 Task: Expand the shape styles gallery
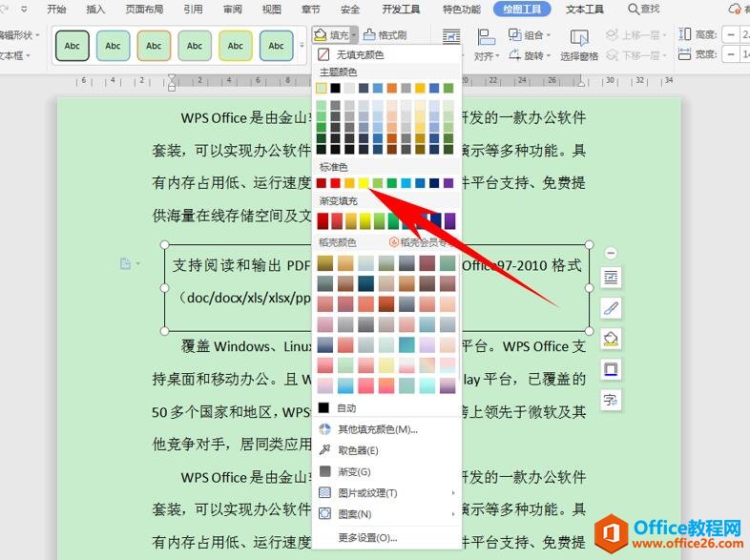click(302, 46)
